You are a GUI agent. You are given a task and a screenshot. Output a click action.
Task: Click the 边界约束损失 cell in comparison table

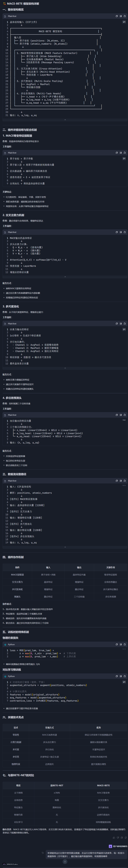tap(103, 815)
